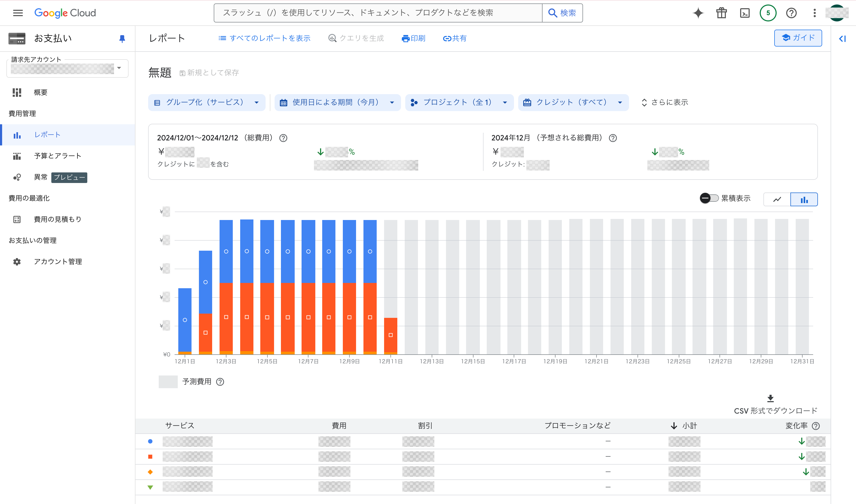Show help for 予想される総費用
This screenshot has height=504, width=856.
click(613, 138)
